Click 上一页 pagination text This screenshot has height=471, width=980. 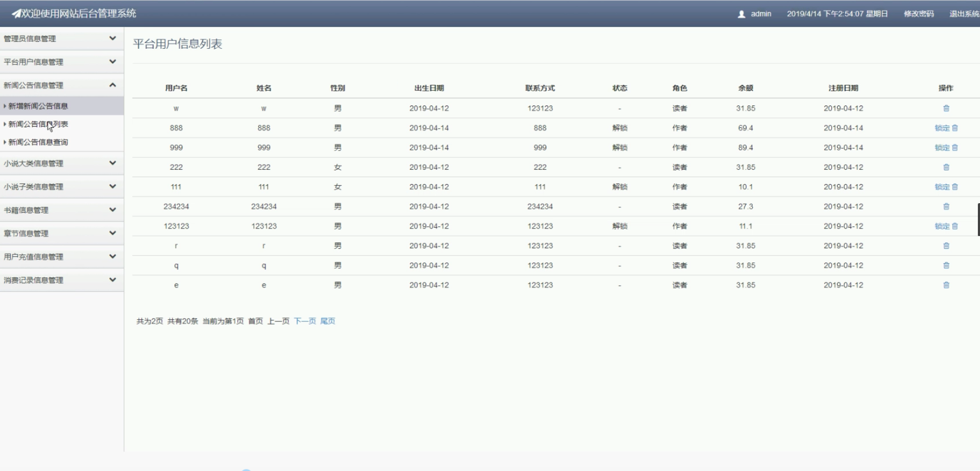click(278, 321)
